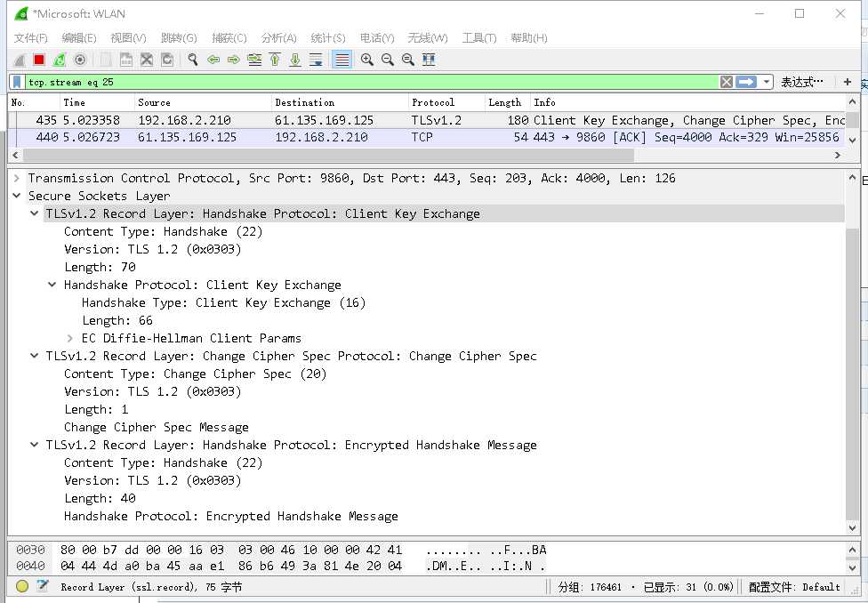The width and height of the screenshot is (868, 603).
Task: Sort by Destination column header
Action: 340,102
